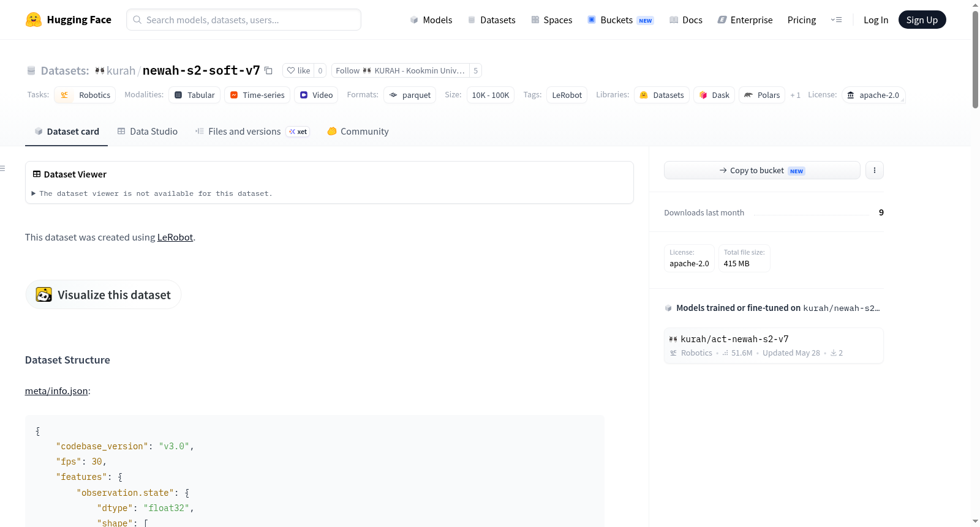This screenshot has height=527, width=980.
Task: Switch to Files and versions tab
Action: click(252, 132)
